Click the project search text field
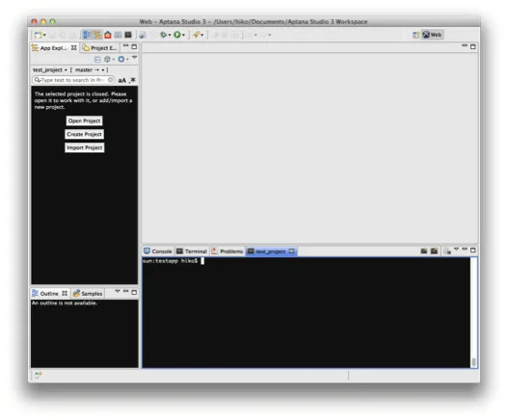The width and height of the screenshot is (508, 420). click(x=73, y=80)
